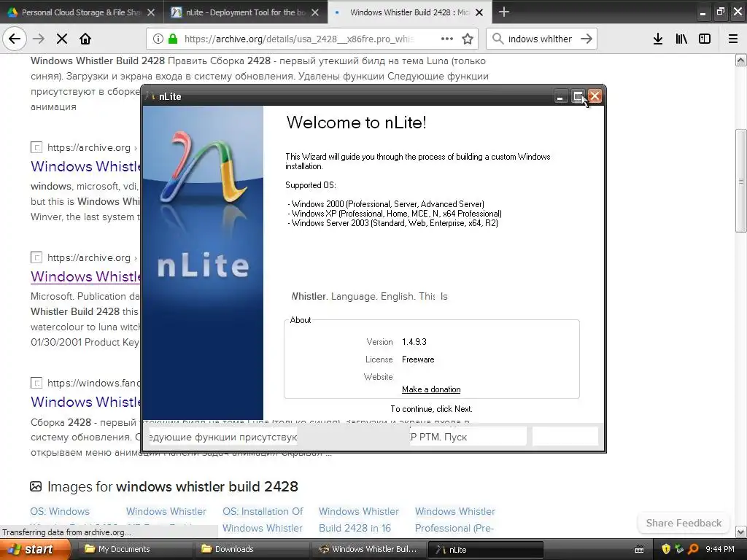Screen dimensions: 747x560
Task: Show site information icon in address bar
Action: tap(158, 39)
